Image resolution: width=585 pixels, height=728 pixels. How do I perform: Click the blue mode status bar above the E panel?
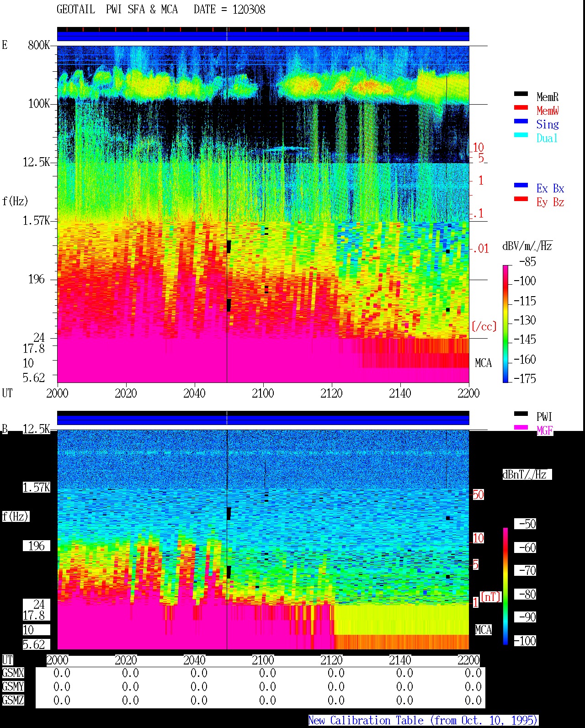(x=263, y=36)
